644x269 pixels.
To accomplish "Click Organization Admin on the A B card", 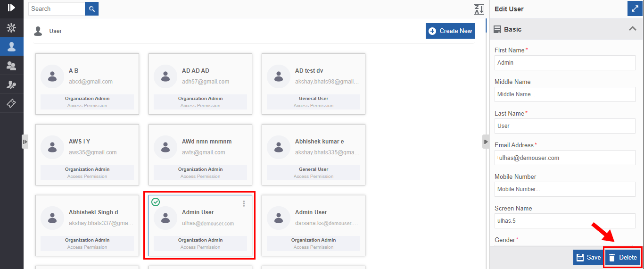I will click(87, 99).
